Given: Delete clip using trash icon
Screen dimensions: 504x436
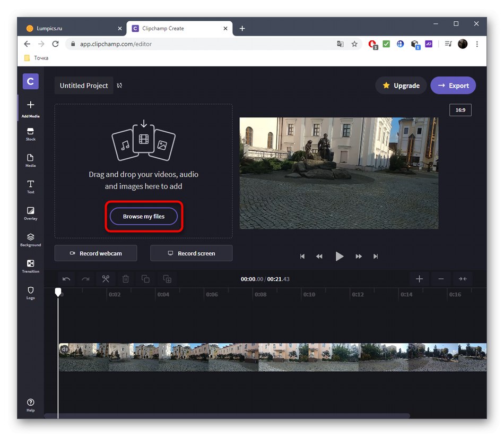Looking at the screenshot, I should tap(126, 279).
